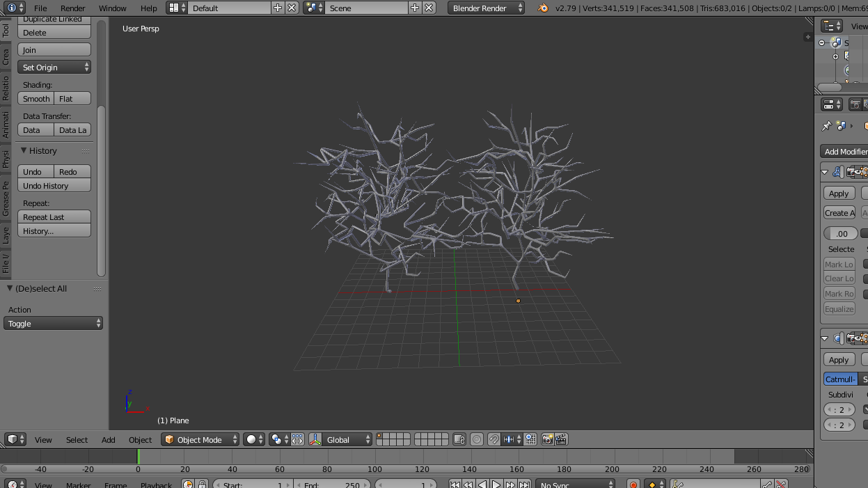Open the snap element type selector

512,439
